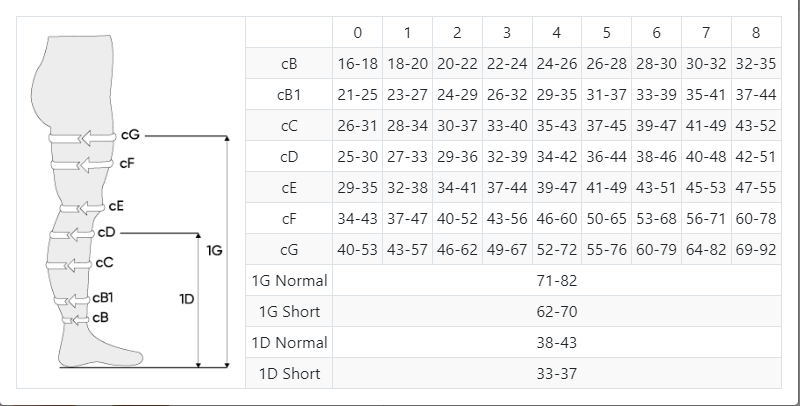Click the 1D length label on diagram

point(186,299)
